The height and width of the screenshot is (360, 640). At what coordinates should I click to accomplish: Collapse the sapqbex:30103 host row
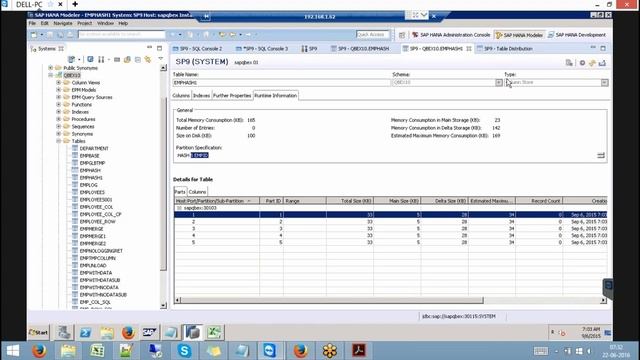pyautogui.click(x=179, y=208)
